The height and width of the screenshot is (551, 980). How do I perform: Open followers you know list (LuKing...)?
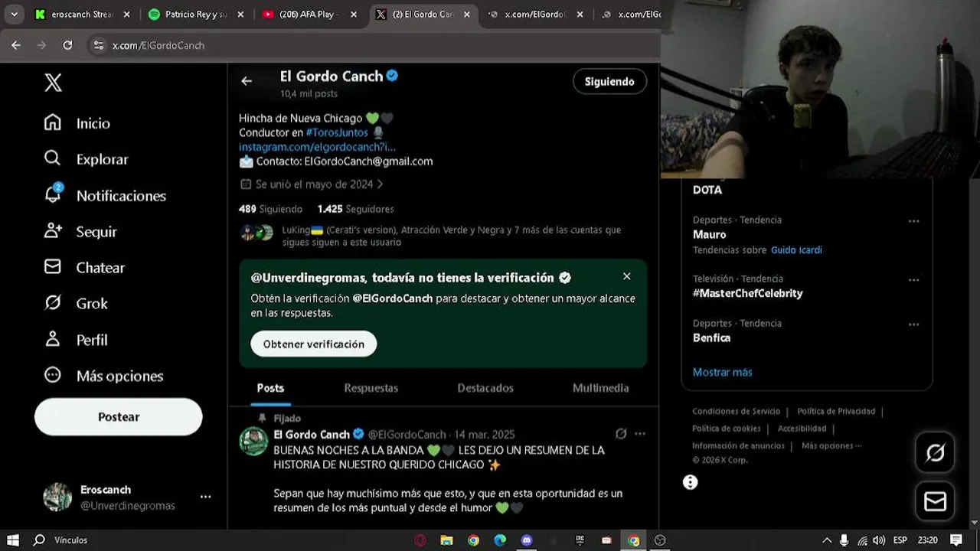451,236
